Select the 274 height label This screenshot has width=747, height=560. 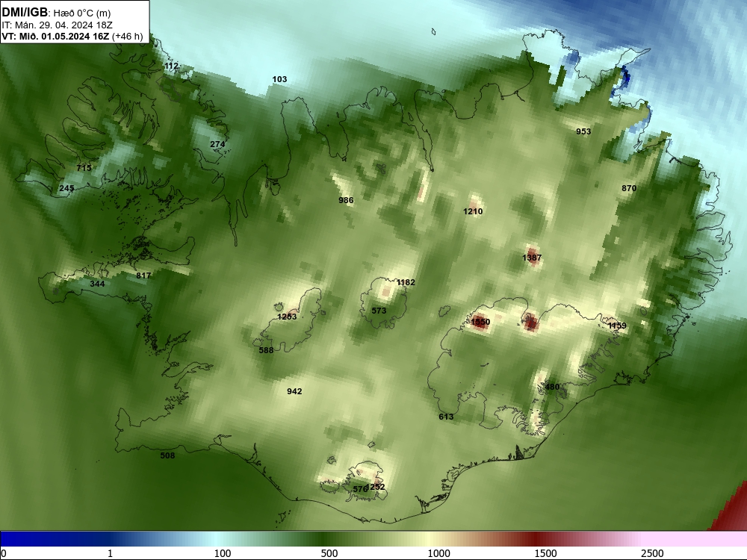217,144
